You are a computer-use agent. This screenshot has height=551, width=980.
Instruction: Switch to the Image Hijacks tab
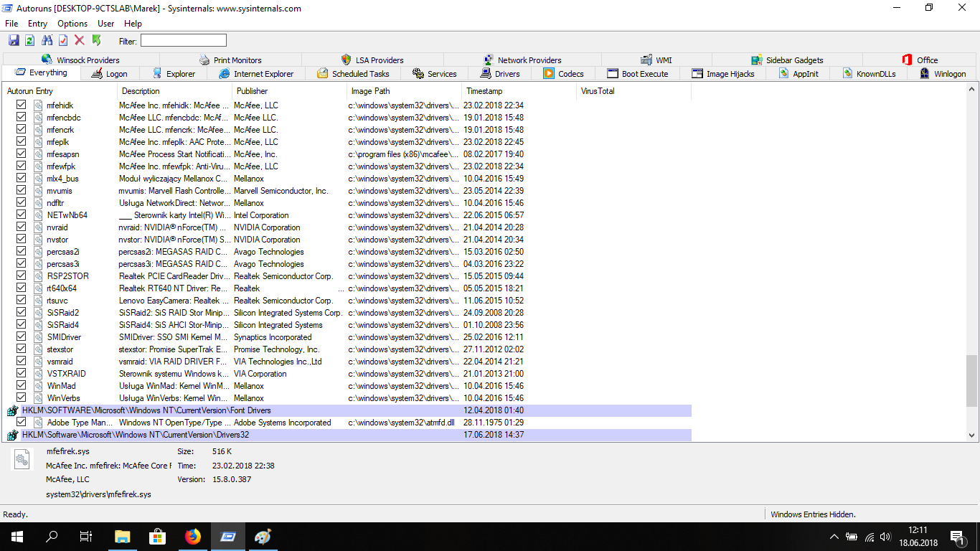723,74
